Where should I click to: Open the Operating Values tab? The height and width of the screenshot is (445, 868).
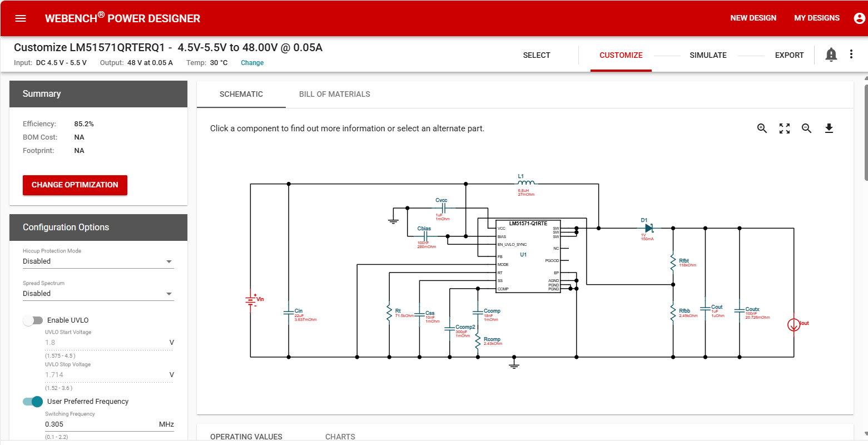click(x=246, y=437)
